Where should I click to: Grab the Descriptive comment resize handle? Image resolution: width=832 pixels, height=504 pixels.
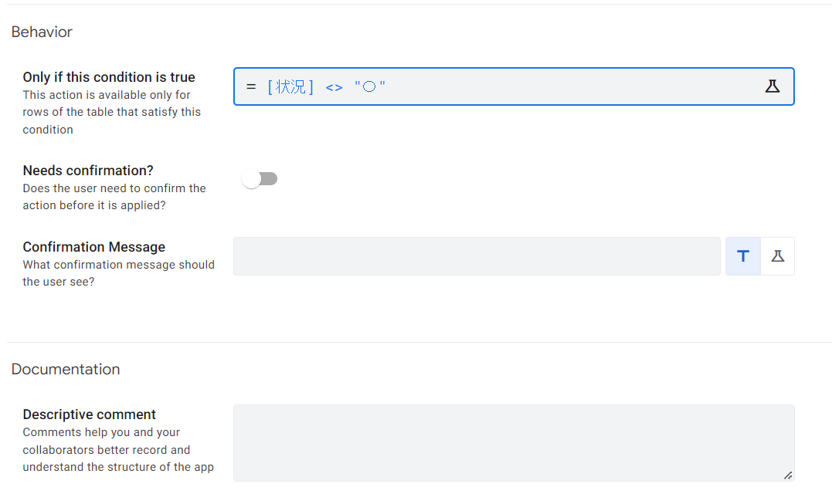[787, 475]
